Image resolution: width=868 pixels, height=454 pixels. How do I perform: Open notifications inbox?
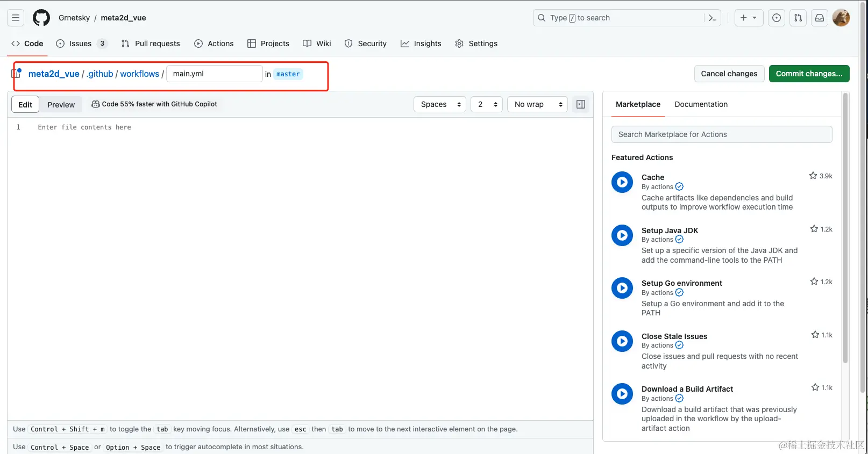(x=820, y=18)
